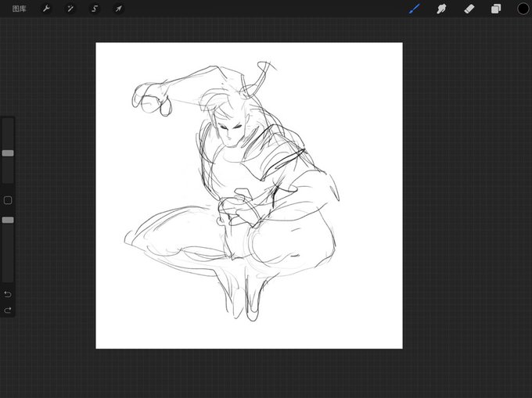
Task: Open the 图库 gallery
Action: tap(19, 9)
